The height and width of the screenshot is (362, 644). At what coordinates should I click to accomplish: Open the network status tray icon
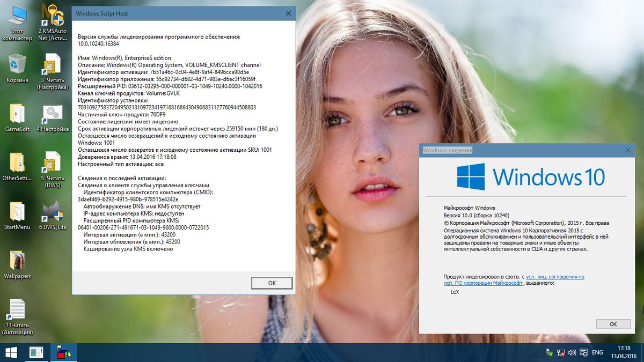coord(561,352)
